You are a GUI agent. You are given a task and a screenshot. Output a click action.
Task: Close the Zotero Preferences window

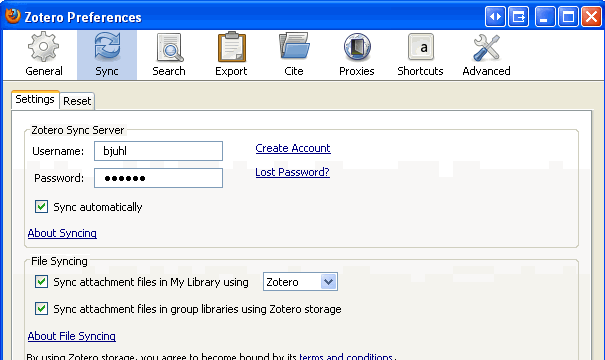coord(591,17)
